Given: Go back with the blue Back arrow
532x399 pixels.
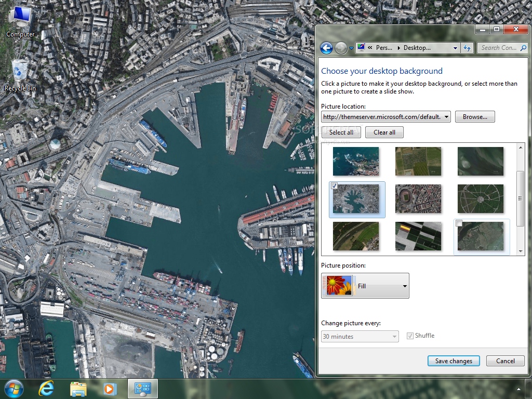Looking at the screenshot, I should (326, 48).
